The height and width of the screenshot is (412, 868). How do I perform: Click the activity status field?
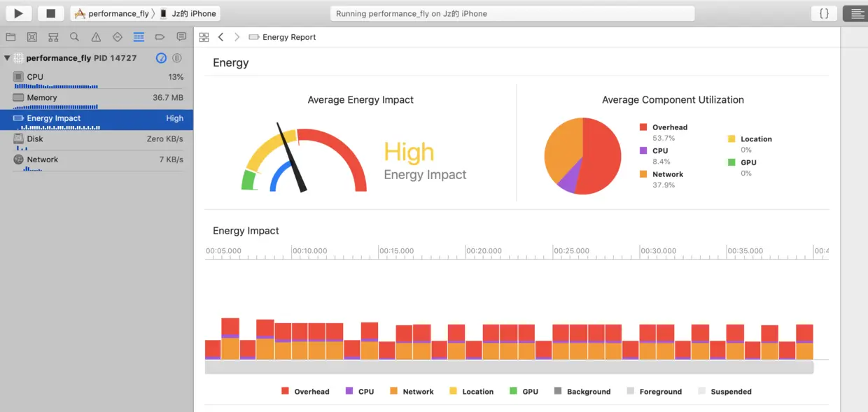pos(512,13)
